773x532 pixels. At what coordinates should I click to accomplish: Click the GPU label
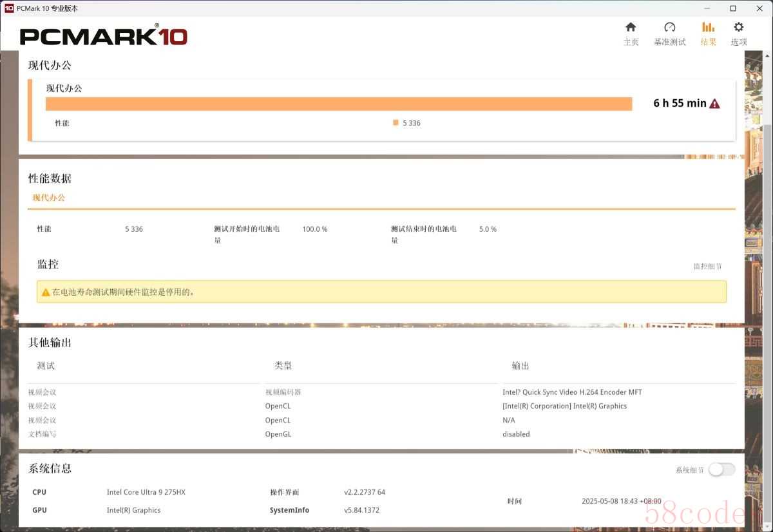point(39,510)
